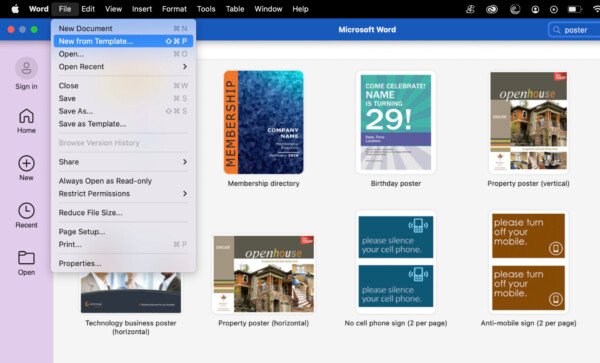
Task: Click the poster search field
Action: tap(574, 30)
